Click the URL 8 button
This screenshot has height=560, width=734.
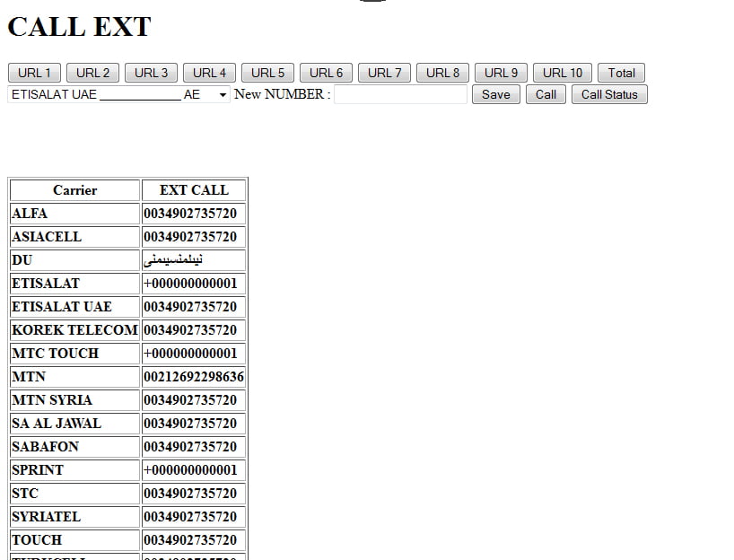(443, 73)
